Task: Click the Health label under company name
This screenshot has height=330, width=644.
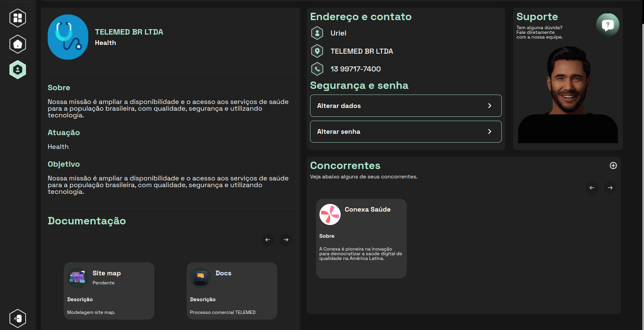Action: pyautogui.click(x=105, y=43)
